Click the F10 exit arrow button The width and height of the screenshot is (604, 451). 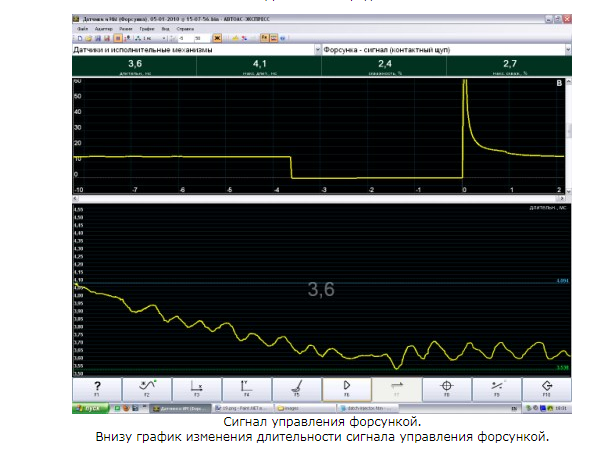pos(547,389)
